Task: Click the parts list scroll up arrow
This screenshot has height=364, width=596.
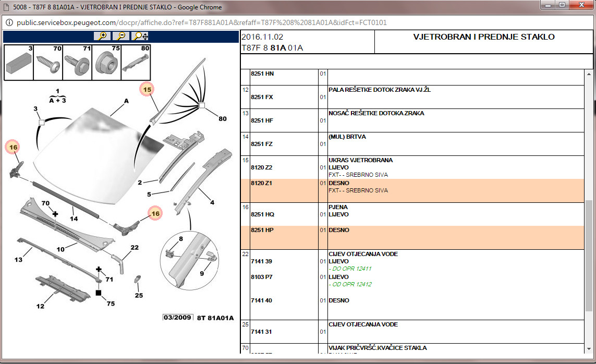Action: point(589,74)
